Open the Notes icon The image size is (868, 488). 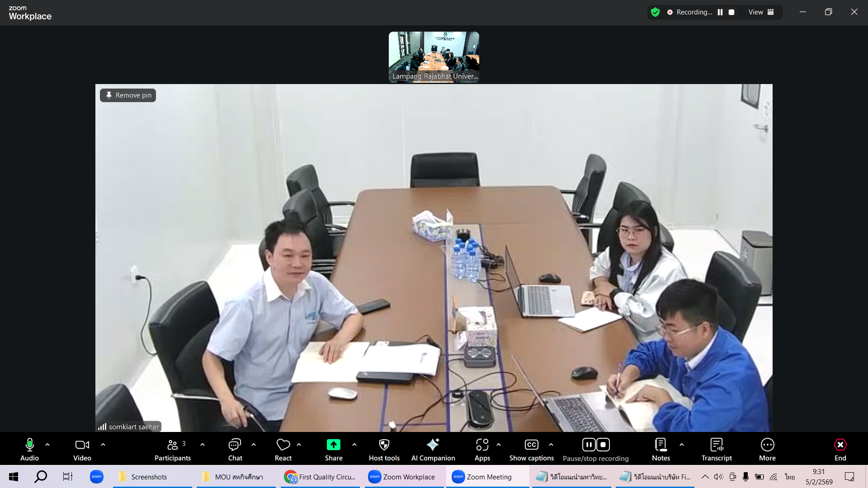(x=660, y=445)
